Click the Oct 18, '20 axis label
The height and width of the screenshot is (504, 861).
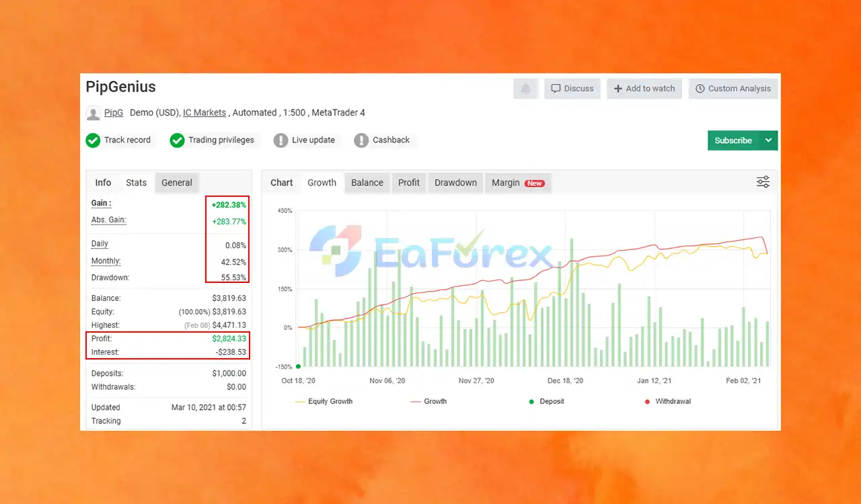tap(298, 380)
